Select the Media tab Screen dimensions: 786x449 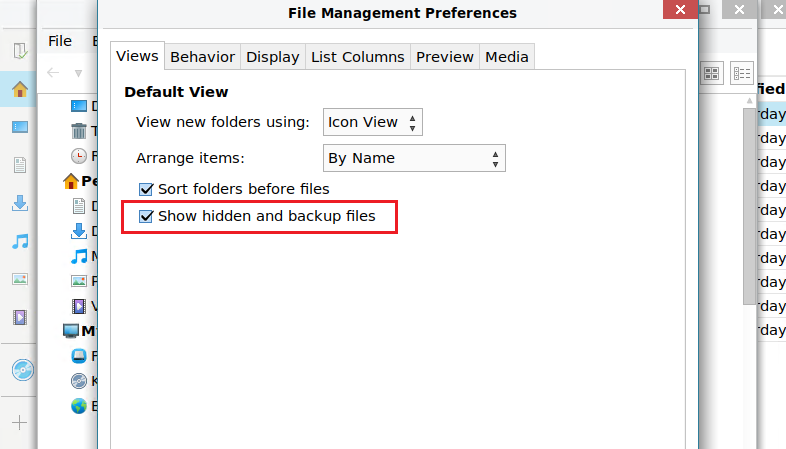pyautogui.click(x=506, y=57)
